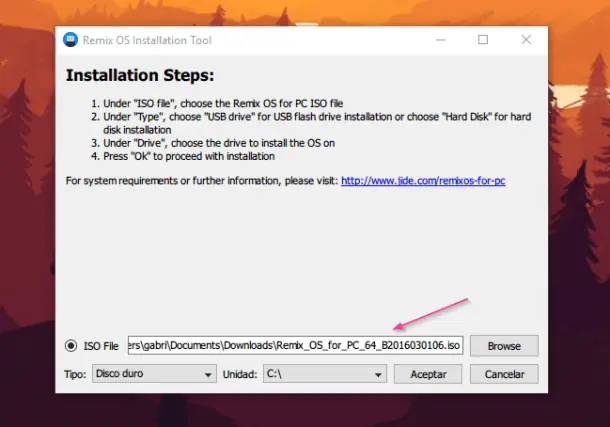The width and height of the screenshot is (610, 427).
Task: Click the Aceptar button
Action: 428,374
